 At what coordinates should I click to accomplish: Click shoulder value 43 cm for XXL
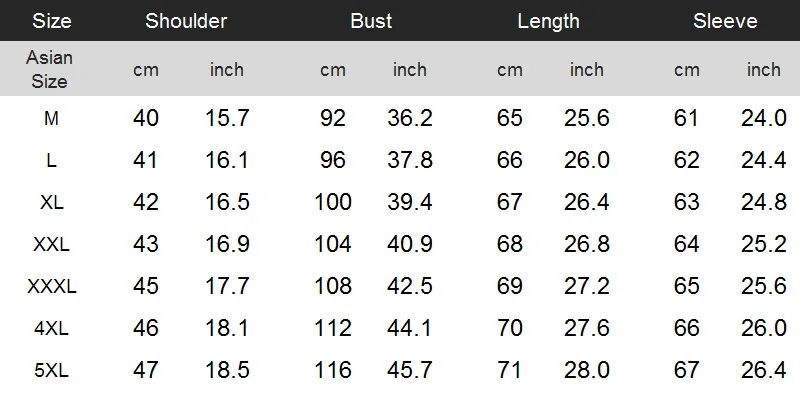pos(145,244)
